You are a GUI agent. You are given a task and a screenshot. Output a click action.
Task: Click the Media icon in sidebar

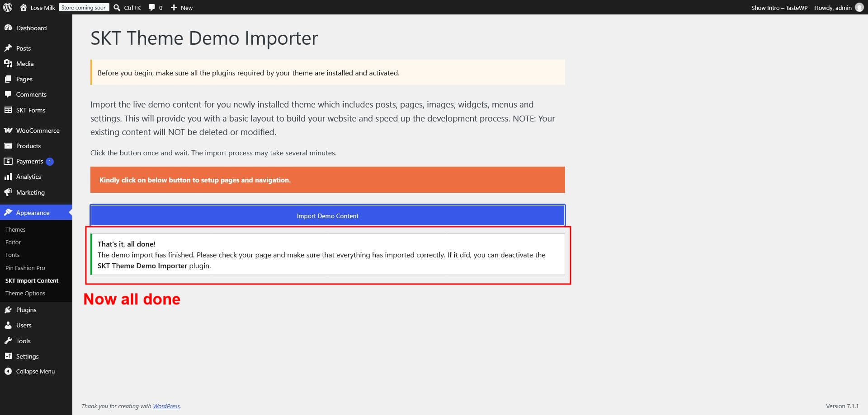(8, 63)
